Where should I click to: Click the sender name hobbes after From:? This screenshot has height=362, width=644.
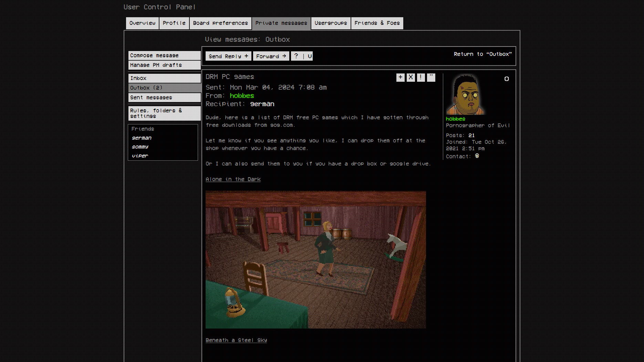pyautogui.click(x=242, y=96)
